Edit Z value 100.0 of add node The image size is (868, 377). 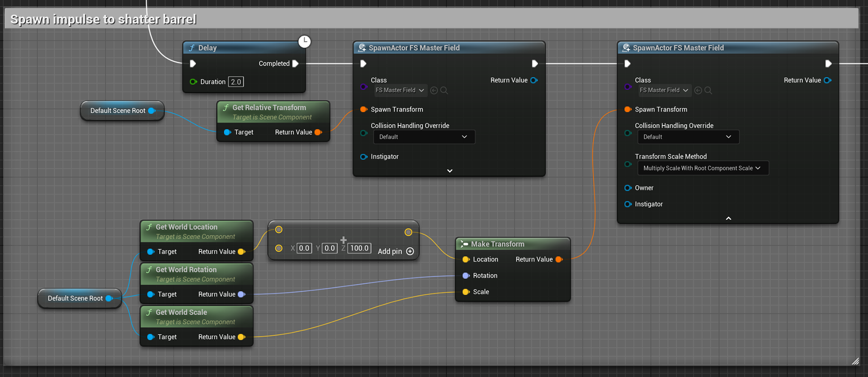pyautogui.click(x=359, y=248)
